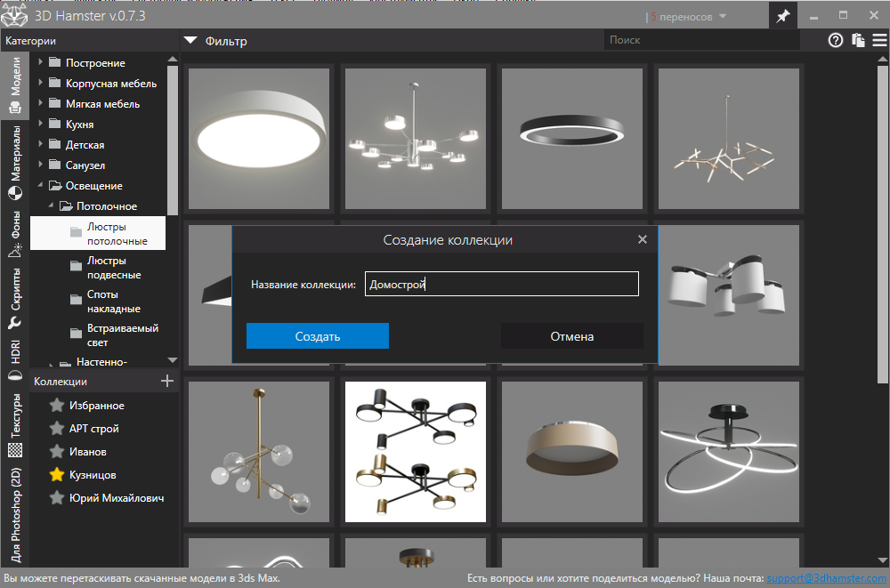
Task: Expand the Детская folder arrow
Action: click(x=40, y=143)
